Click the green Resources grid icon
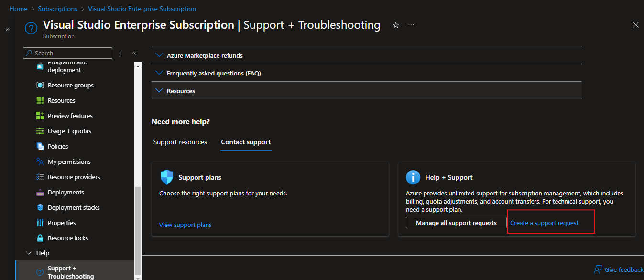This screenshot has width=644, height=280. point(40,100)
